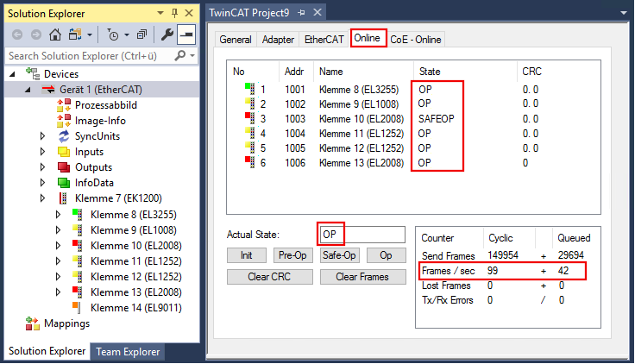Click the Klemme 14 (EL9011) end cap icon

click(77, 308)
